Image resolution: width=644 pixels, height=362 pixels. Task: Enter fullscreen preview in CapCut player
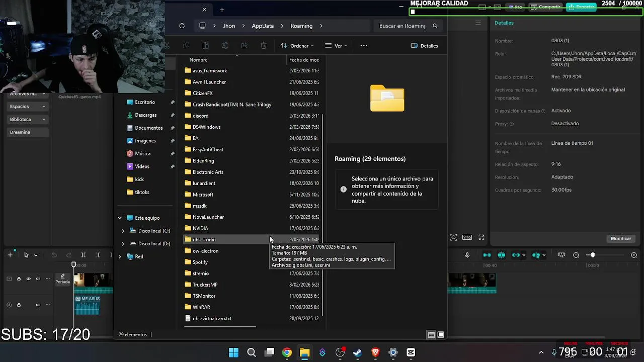[x=481, y=237]
